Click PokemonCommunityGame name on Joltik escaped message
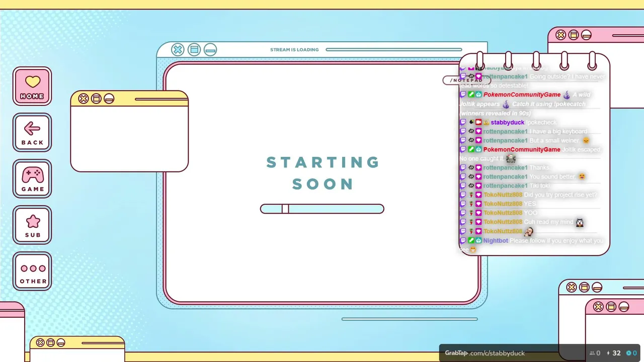Viewport: 644px width, 362px height. point(522,149)
